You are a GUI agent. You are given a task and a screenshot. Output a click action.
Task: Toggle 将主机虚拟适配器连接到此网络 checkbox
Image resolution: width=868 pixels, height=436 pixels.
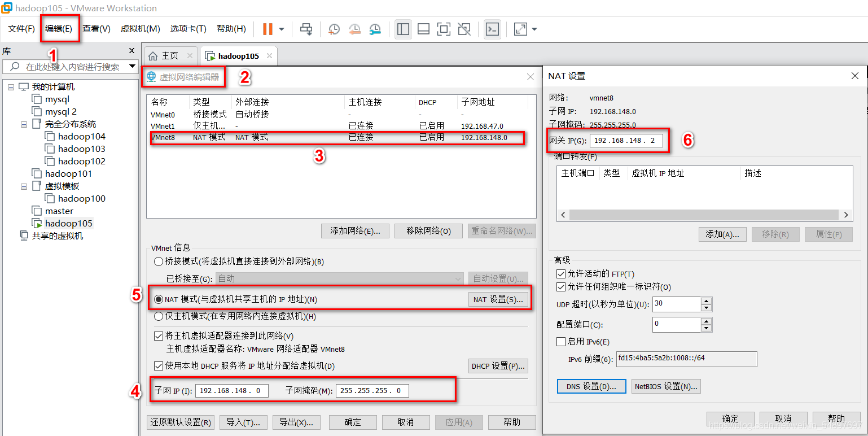[159, 337]
